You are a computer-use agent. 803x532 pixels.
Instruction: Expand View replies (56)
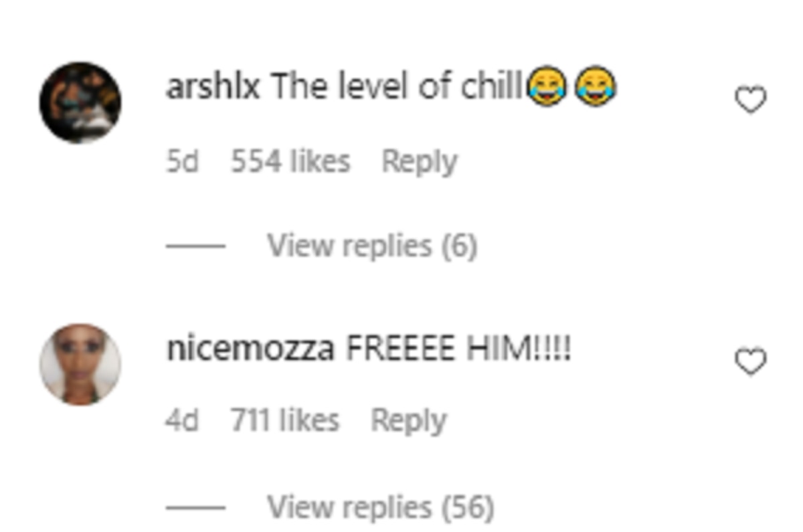381,507
